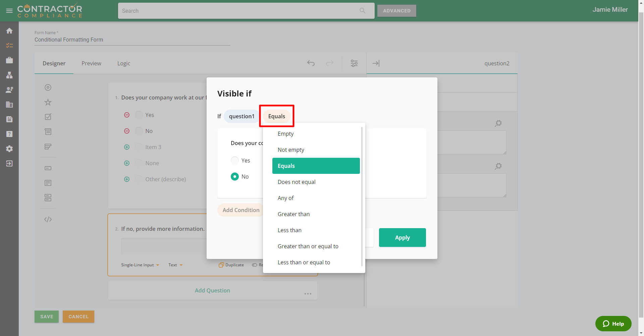Collapse the properties panel arrow icon

[x=376, y=63]
